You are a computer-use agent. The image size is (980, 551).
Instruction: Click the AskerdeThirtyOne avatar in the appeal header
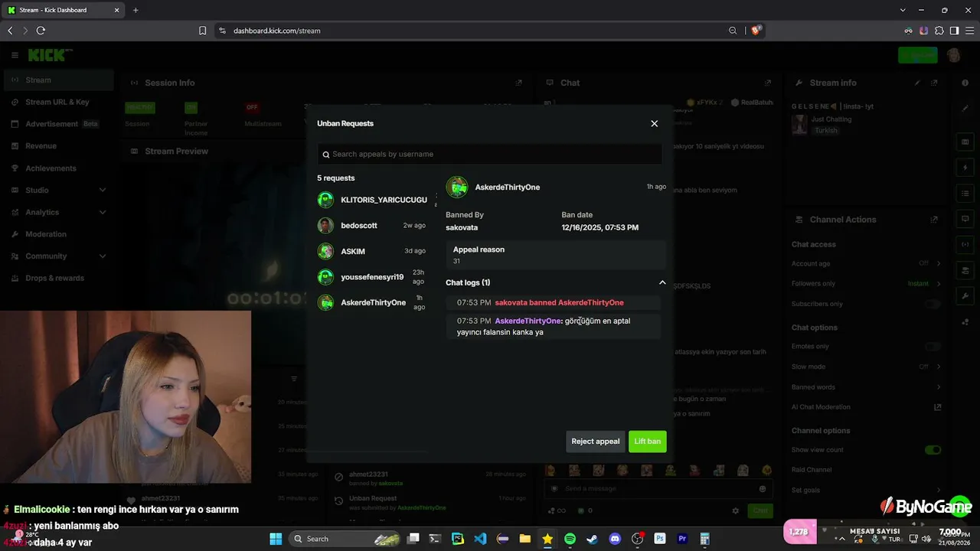457,187
